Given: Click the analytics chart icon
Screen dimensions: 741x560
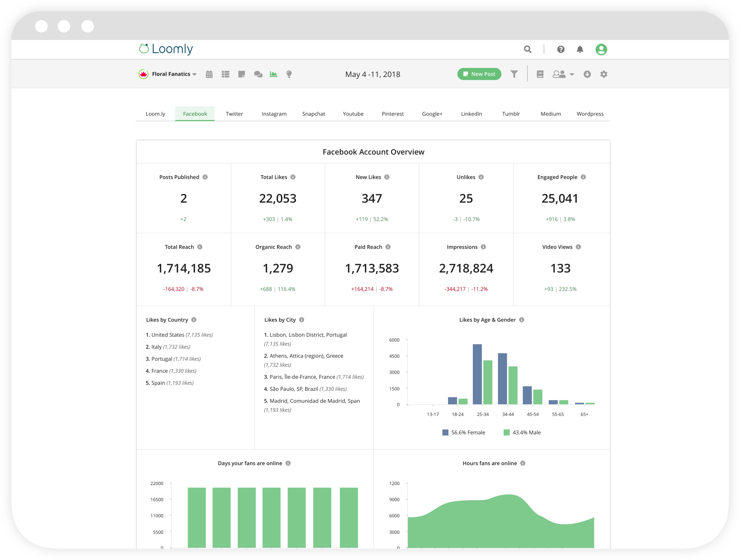Looking at the screenshot, I should pos(273,74).
